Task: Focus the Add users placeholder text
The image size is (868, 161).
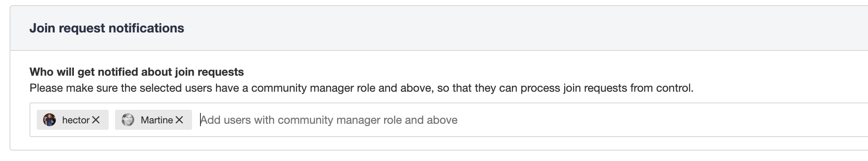Action: pos(329,120)
